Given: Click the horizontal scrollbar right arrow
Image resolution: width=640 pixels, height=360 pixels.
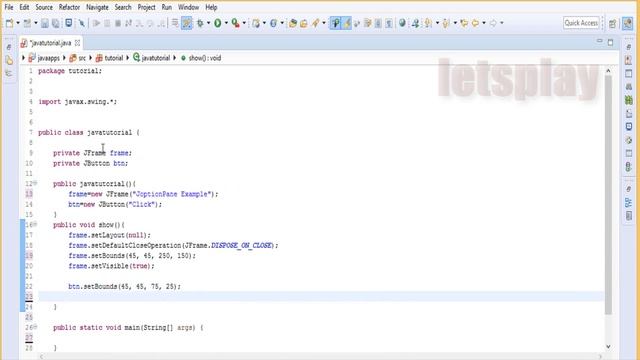Looking at the screenshot, I should tap(600, 357).
